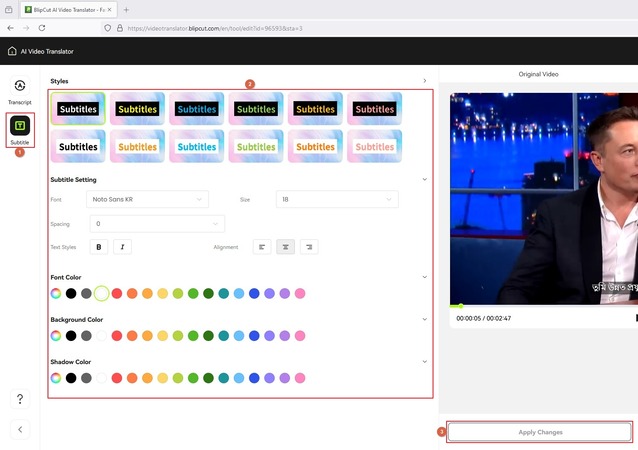Viewport: 638px width, 450px height.
Task: Open the Size dropdown showing 18
Action: 337,199
